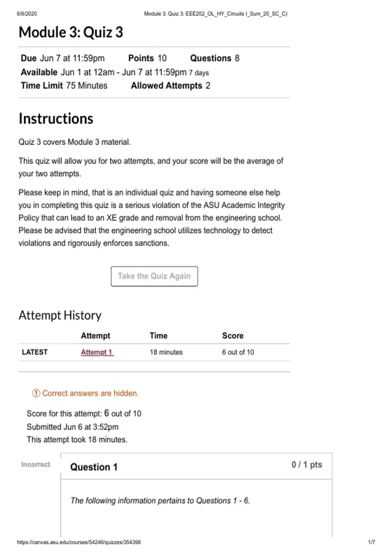Click the 18 minutes time cell
Image resolution: width=392 pixels, height=556 pixels.
tap(166, 352)
